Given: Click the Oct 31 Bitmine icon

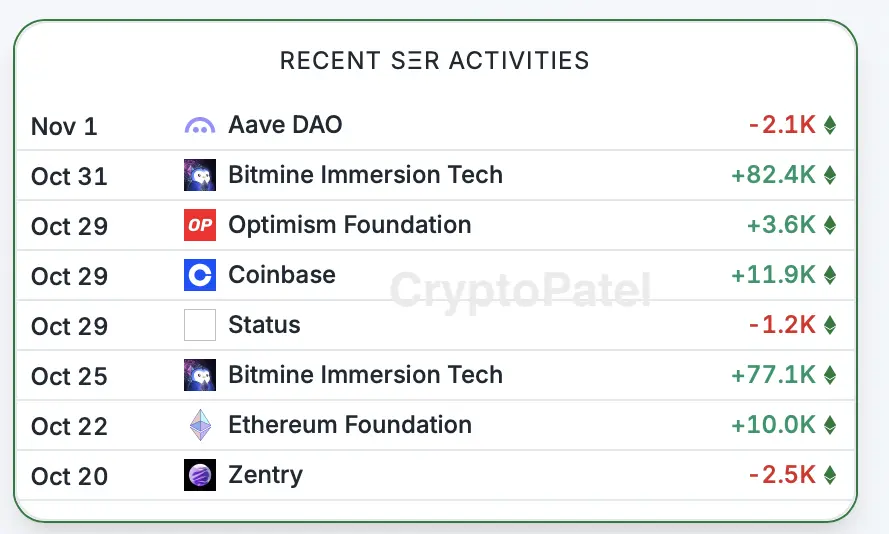Looking at the screenshot, I should [200, 175].
